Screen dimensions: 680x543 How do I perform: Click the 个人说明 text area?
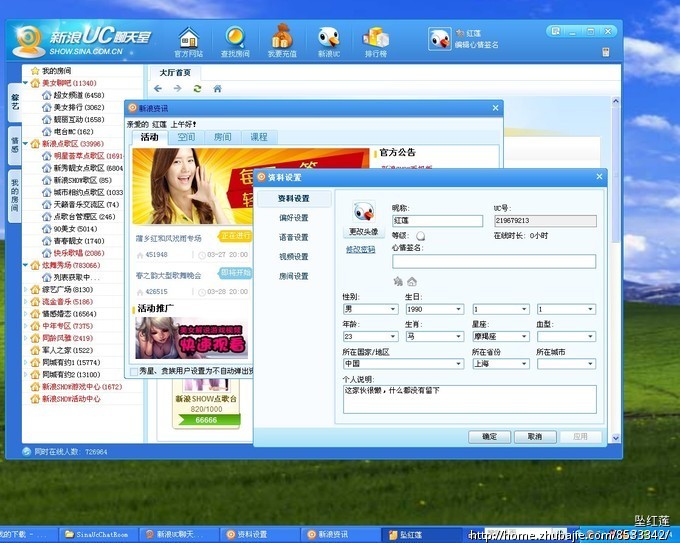click(x=470, y=399)
